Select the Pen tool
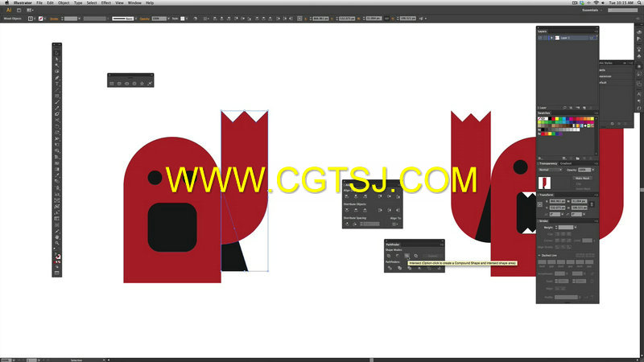This screenshot has width=644, height=362. (x=57, y=77)
